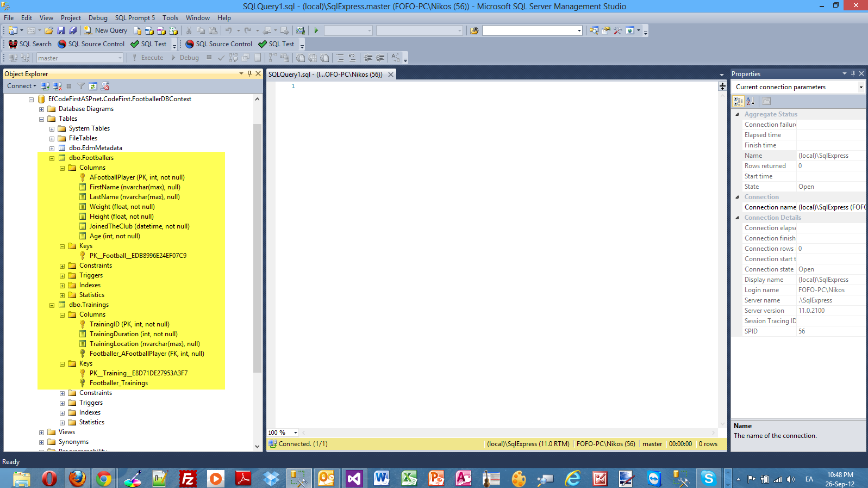Open the File menu
The image size is (868, 488).
coord(9,18)
